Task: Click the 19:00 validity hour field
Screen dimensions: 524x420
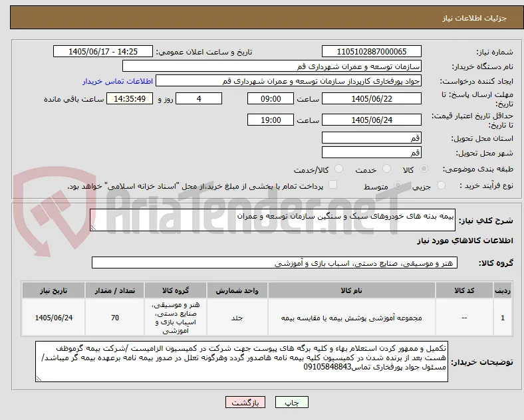Action: [271, 120]
